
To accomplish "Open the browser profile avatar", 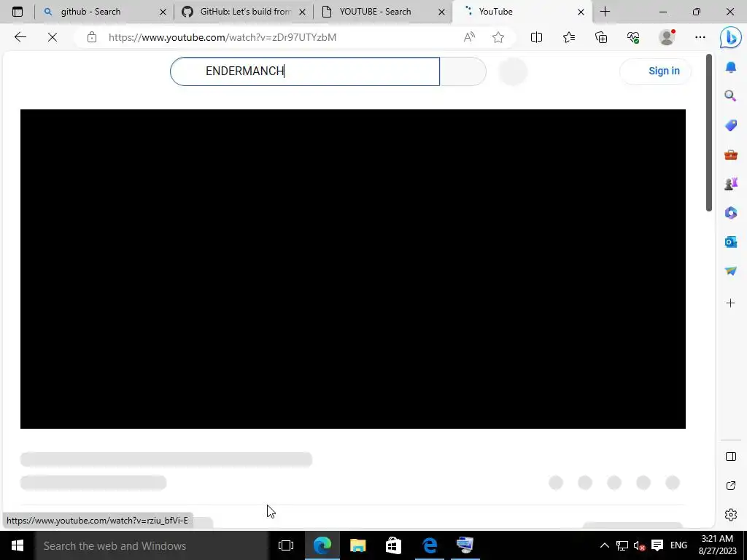I will [x=667, y=37].
